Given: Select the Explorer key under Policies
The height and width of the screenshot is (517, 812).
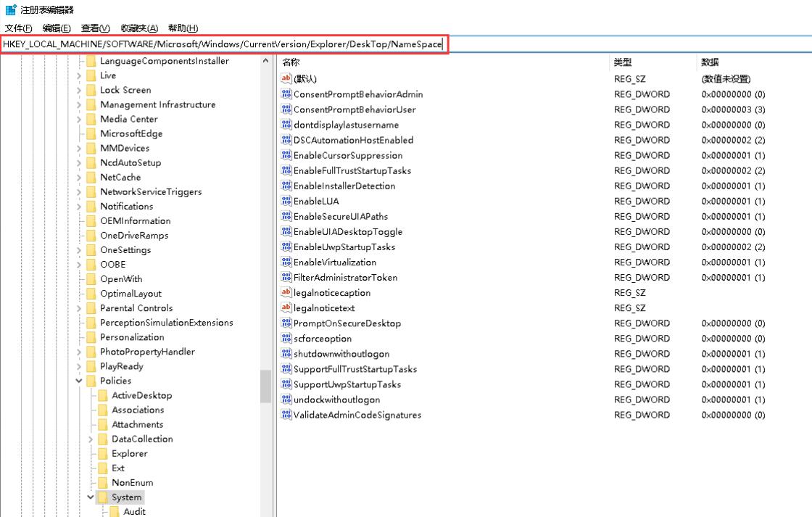Looking at the screenshot, I should (x=130, y=453).
